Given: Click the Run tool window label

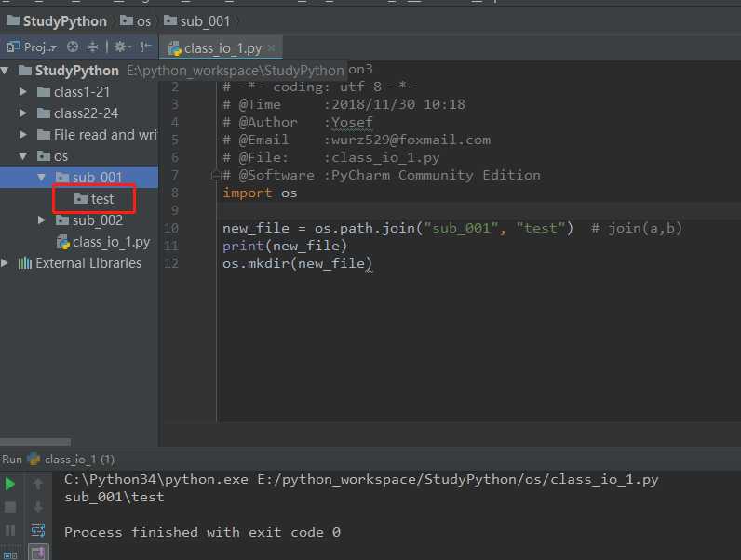Looking at the screenshot, I should 12,459.
